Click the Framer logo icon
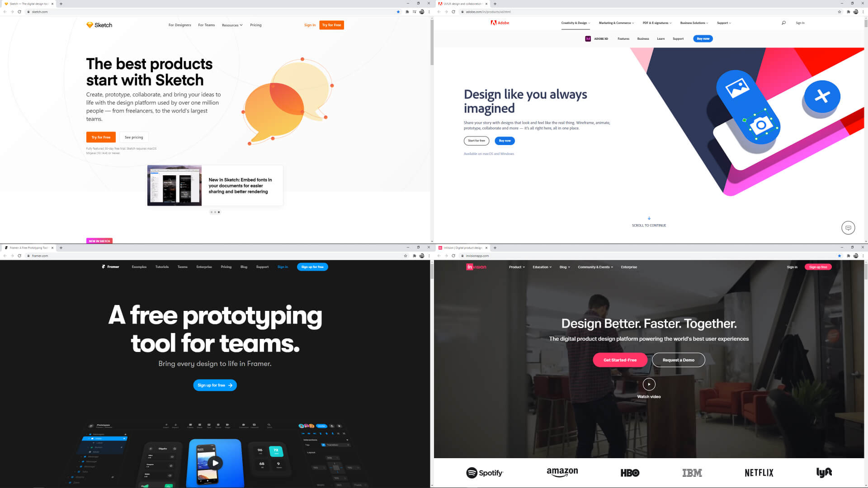This screenshot has height=488, width=868. click(x=103, y=267)
